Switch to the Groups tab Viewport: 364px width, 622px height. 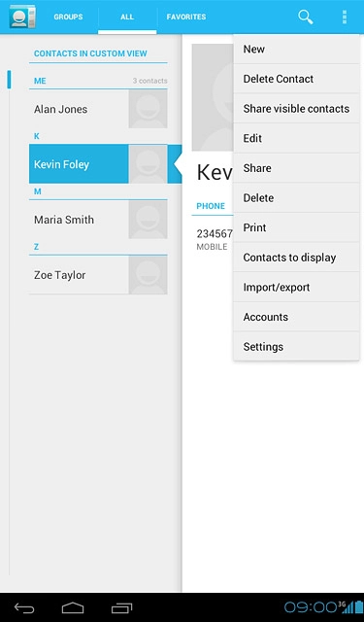(x=68, y=17)
